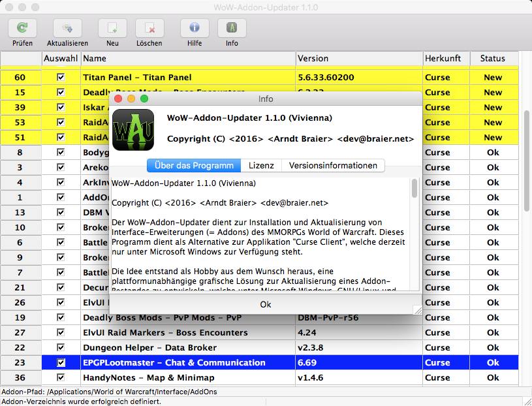The height and width of the screenshot is (406, 532).
Task: Switch to the Versionsinformationen tab
Action: tap(333, 166)
